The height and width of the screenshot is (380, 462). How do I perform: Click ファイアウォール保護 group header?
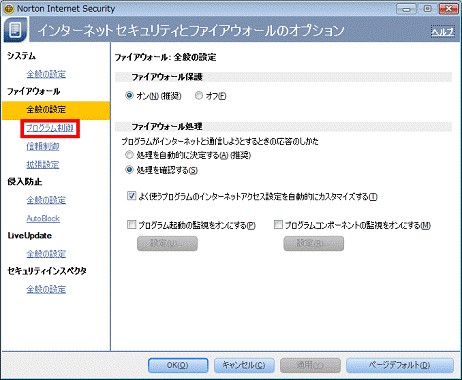[x=283, y=77]
